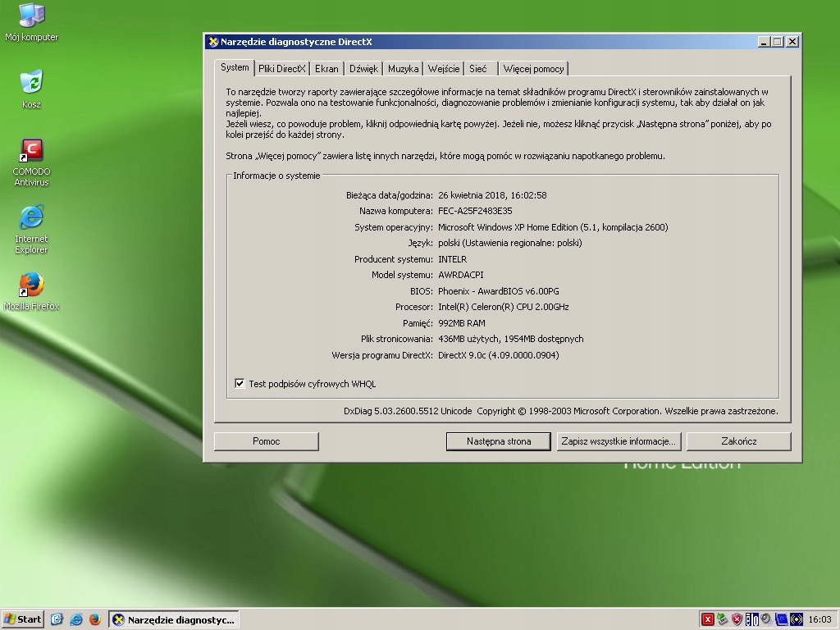Select the Internet Explorer desktop icon
Screen dimensions: 840x630
[x=31, y=230]
